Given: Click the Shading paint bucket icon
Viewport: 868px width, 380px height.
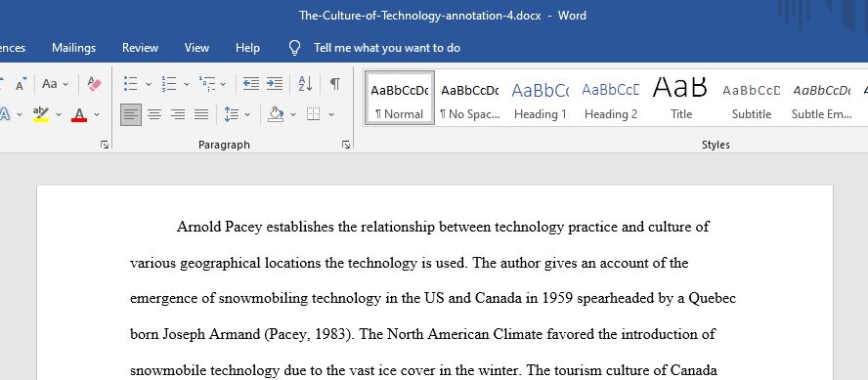Looking at the screenshot, I should click(x=276, y=114).
